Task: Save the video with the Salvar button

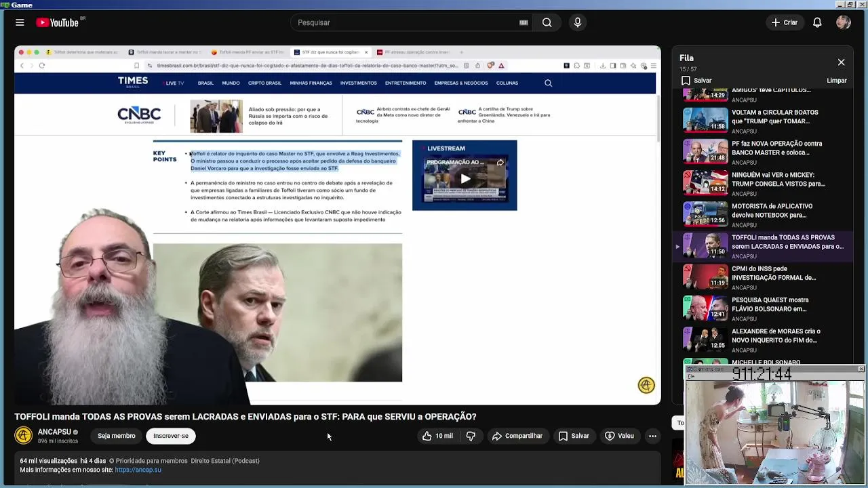Action: [x=574, y=436]
